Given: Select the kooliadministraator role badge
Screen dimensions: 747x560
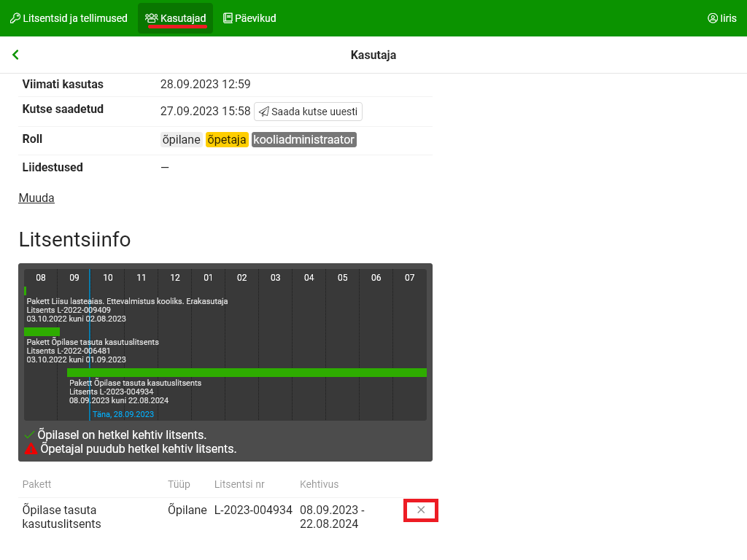Looking at the screenshot, I should click(303, 139).
